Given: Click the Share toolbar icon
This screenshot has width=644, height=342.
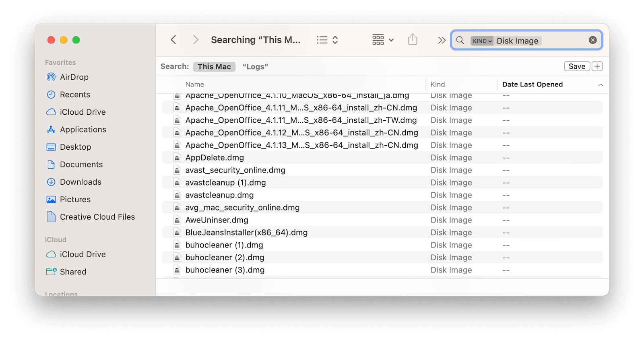Looking at the screenshot, I should [x=413, y=39].
